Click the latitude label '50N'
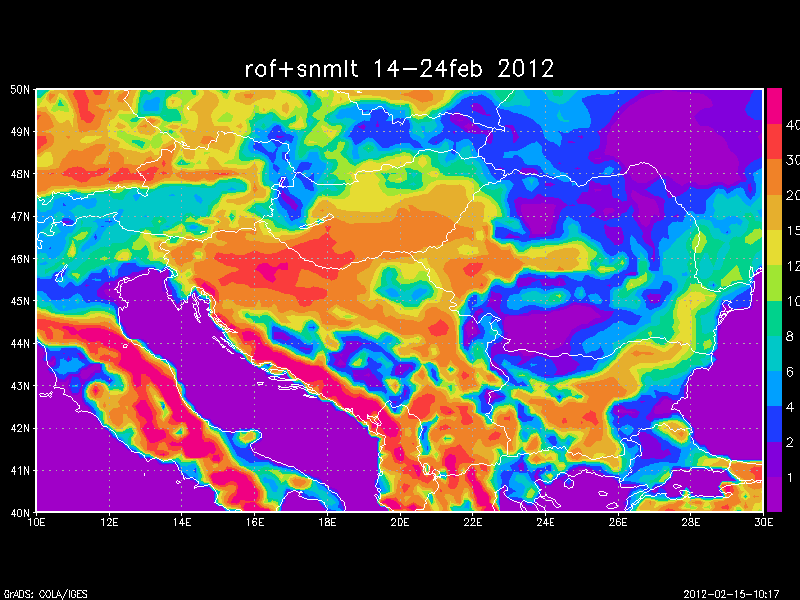 click(20, 90)
